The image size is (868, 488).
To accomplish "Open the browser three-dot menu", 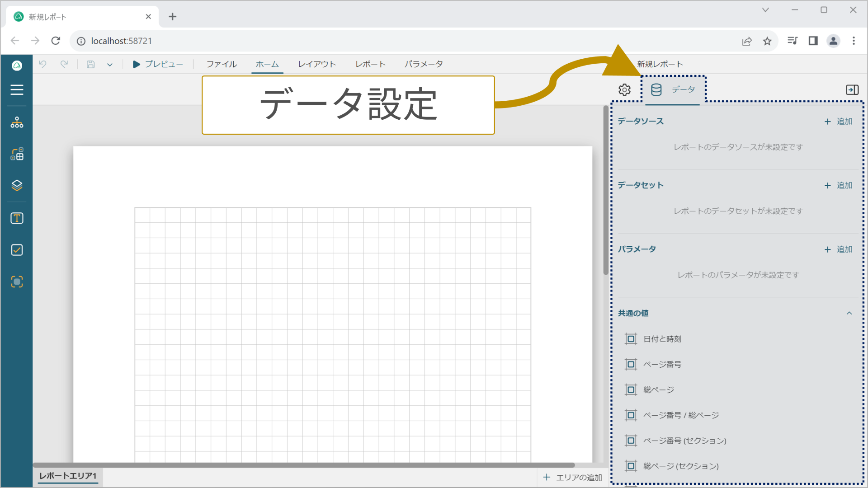I will coord(854,41).
